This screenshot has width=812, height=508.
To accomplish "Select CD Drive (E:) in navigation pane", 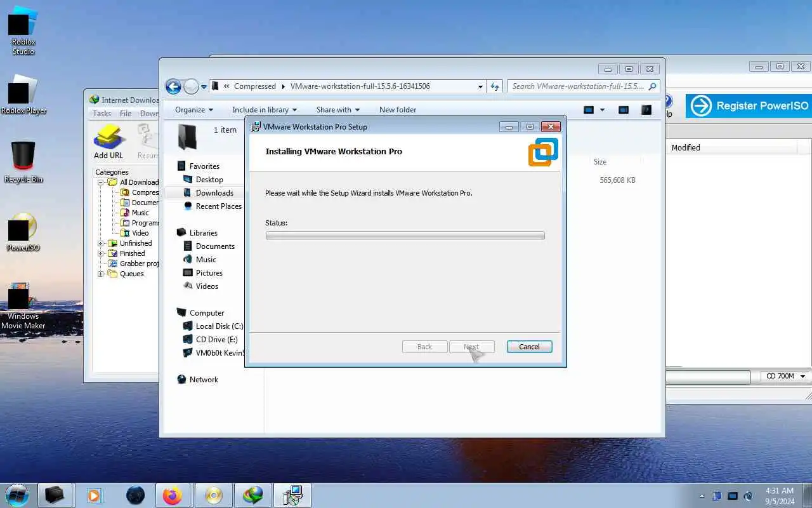I will 216,340.
